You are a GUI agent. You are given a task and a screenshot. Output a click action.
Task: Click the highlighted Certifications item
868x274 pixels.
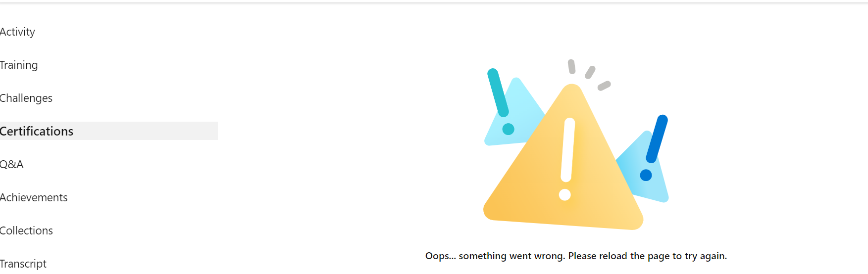click(x=109, y=131)
